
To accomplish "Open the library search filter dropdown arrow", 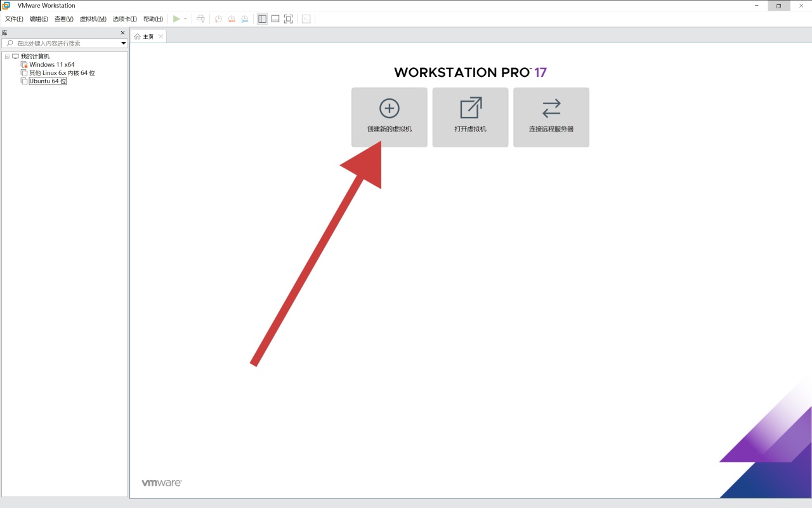I will (124, 43).
